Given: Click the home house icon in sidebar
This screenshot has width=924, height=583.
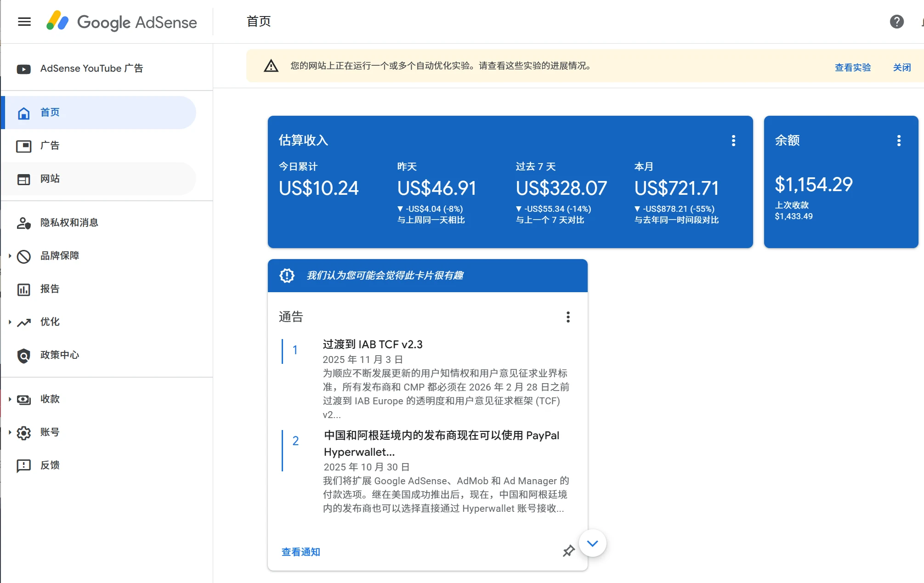Looking at the screenshot, I should [24, 113].
